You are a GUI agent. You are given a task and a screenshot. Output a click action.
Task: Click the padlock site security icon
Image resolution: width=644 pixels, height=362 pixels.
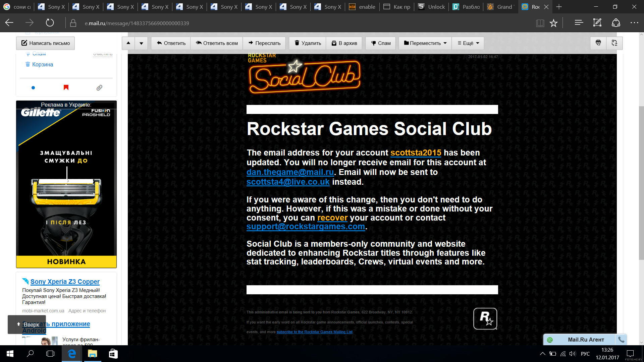coord(73,23)
